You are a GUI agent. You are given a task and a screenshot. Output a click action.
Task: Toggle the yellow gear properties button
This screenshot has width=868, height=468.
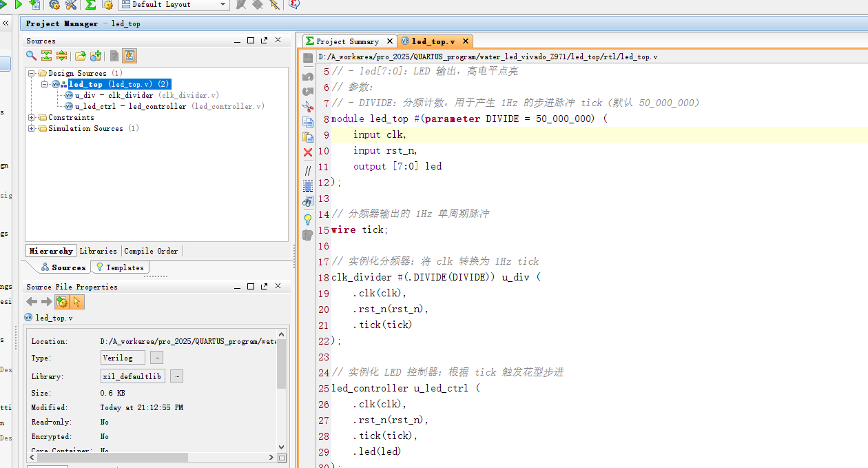point(62,302)
